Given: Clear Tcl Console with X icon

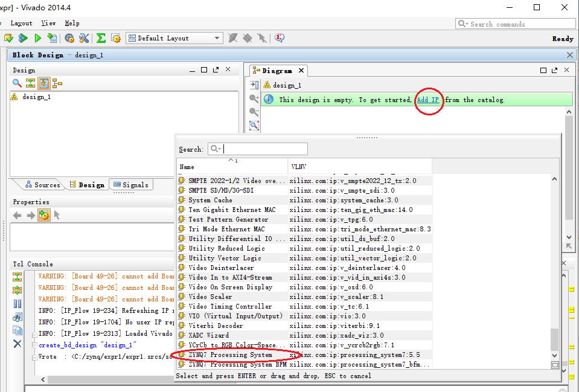Looking at the screenshot, I should [x=18, y=344].
